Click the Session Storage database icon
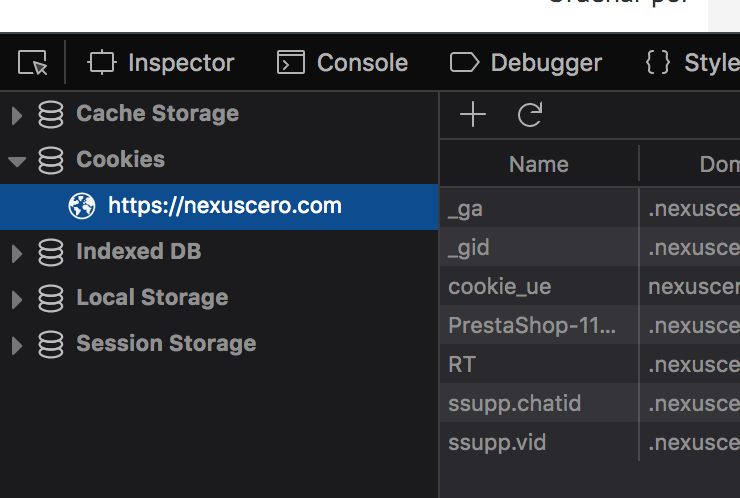Image resolution: width=740 pixels, height=498 pixels. pos(50,344)
